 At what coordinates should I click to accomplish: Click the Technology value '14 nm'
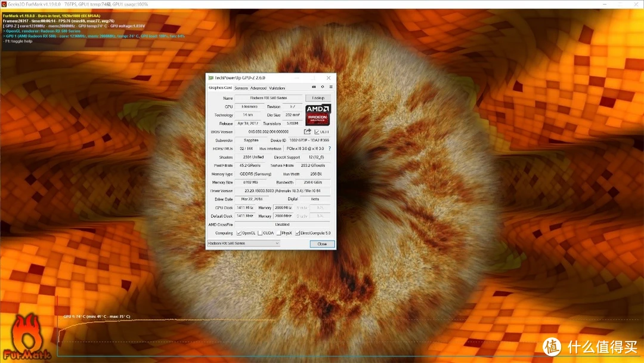point(247,115)
